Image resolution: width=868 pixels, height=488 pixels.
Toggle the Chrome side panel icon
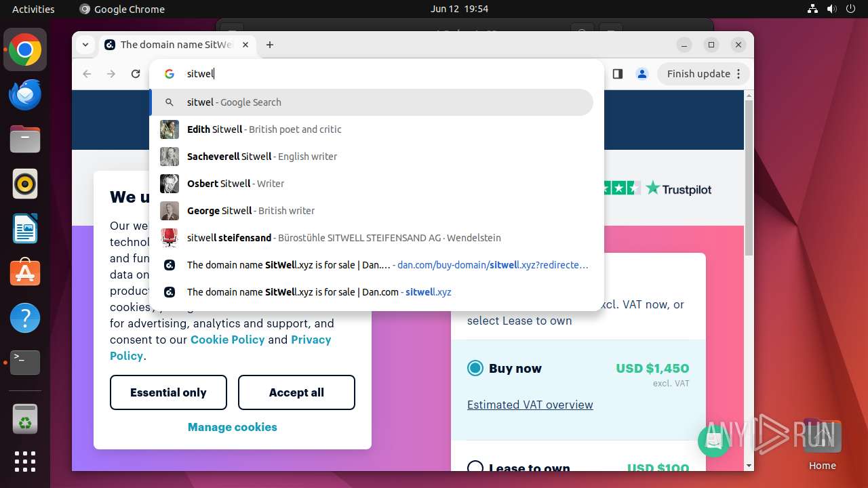click(x=617, y=74)
